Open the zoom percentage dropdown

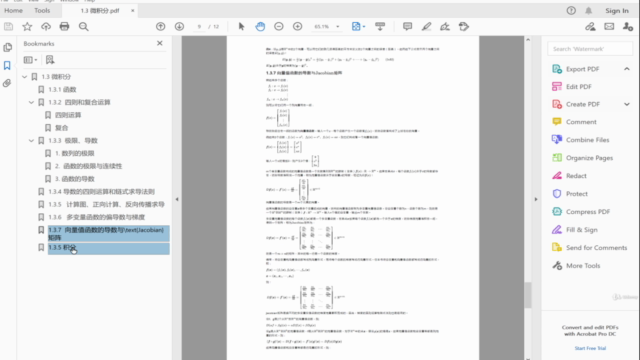click(338, 27)
